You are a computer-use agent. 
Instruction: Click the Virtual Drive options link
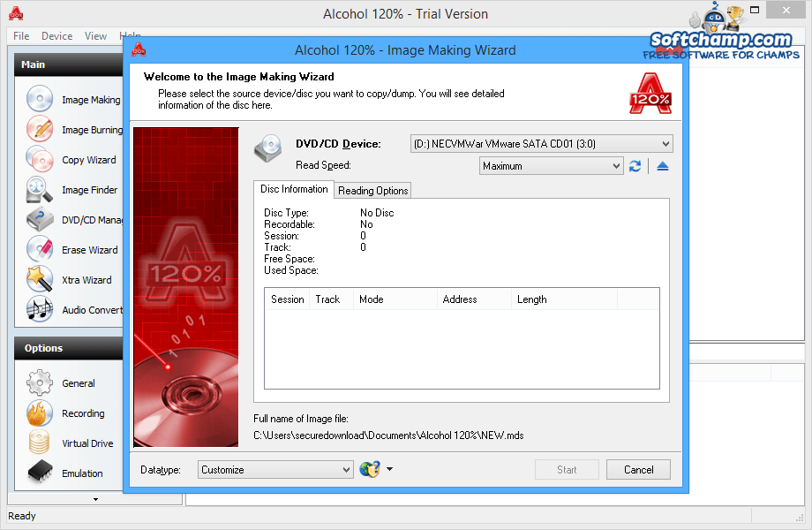(x=87, y=443)
